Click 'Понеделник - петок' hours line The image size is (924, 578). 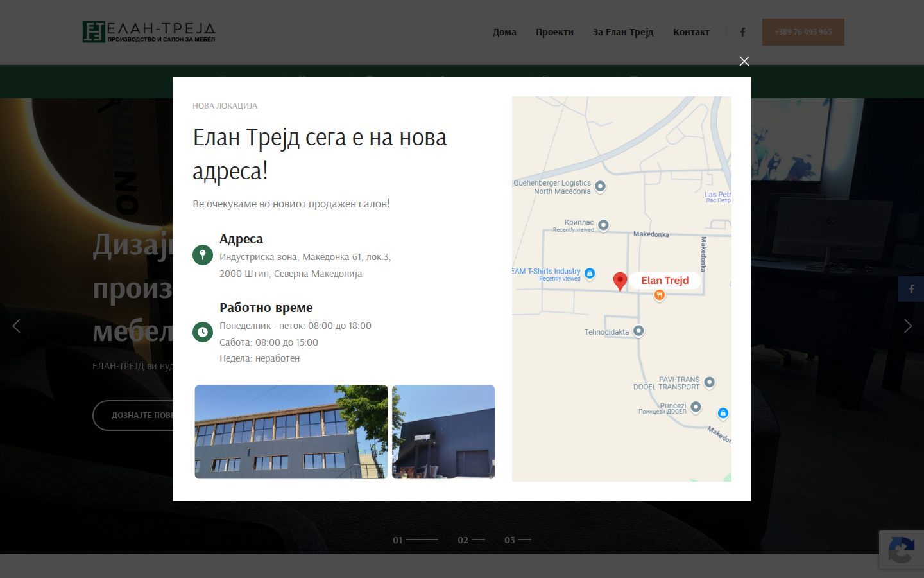point(295,326)
